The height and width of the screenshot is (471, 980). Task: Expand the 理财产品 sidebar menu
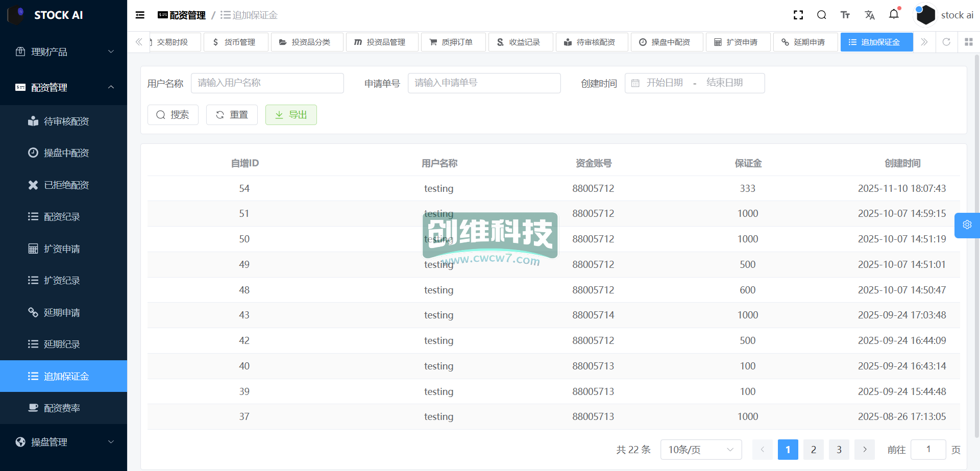pyautogui.click(x=63, y=52)
